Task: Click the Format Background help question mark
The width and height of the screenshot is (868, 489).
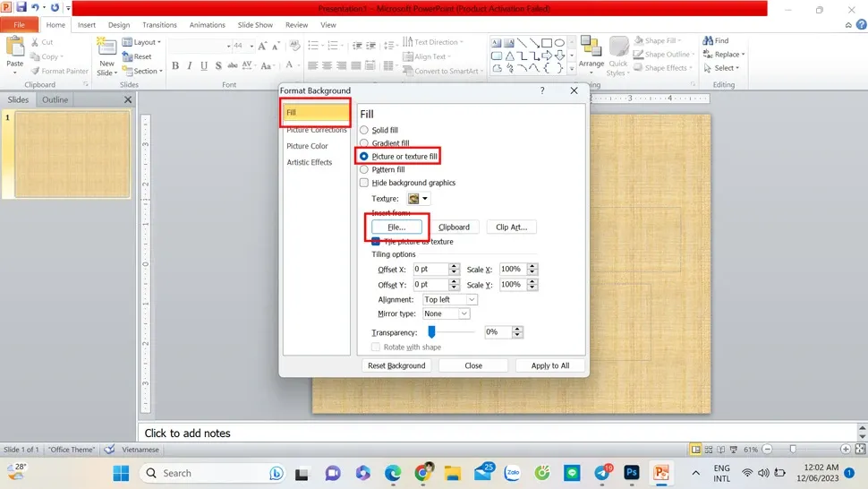Action: [x=542, y=90]
